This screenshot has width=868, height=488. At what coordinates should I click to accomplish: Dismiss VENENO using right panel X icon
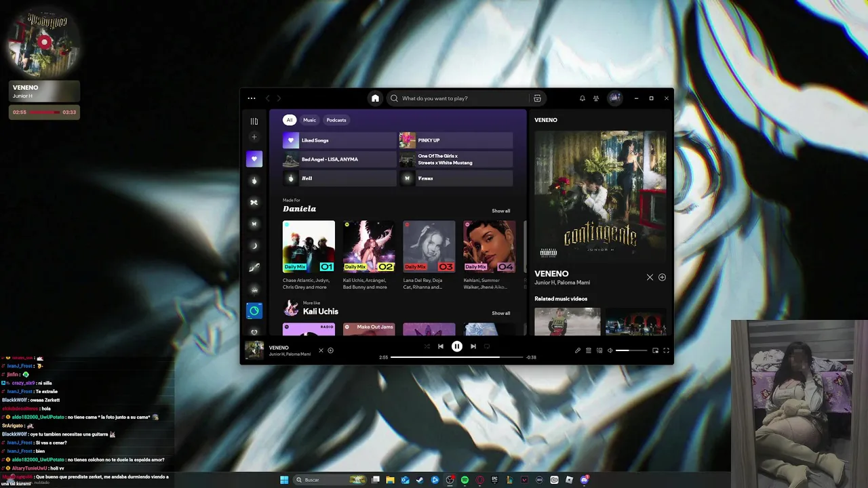pos(650,277)
